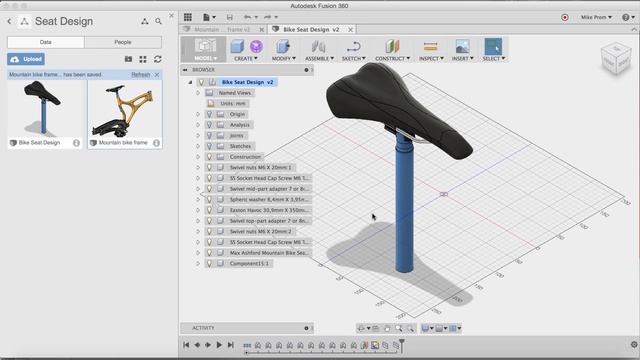Image resolution: width=640 pixels, height=360 pixels.
Task: Expand the Origin folder
Action: point(198,114)
